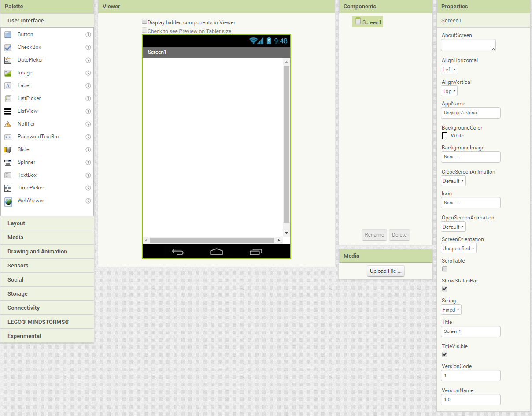Open the ScreenOrientation dropdown

tap(458, 249)
